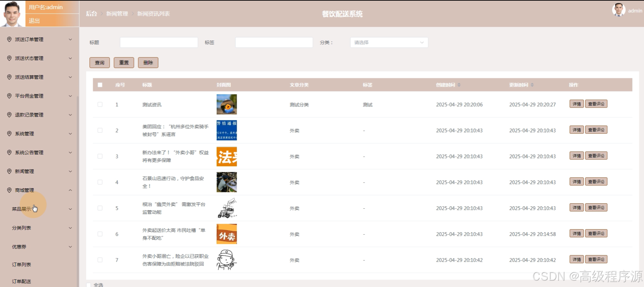Open the 新闻管理 sidebar menu
The height and width of the screenshot is (287, 644).
[39, 171]
